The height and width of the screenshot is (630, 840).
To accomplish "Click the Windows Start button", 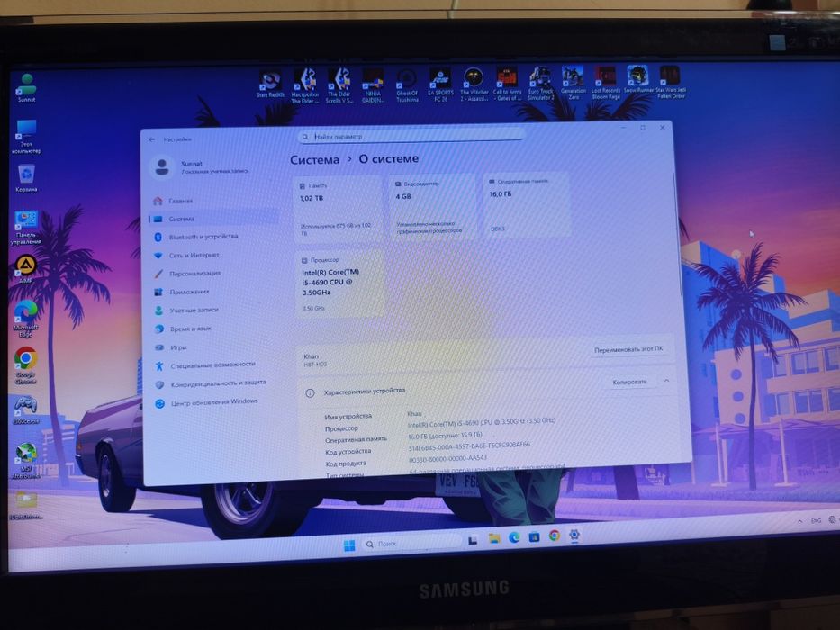I will coord(349,545).
